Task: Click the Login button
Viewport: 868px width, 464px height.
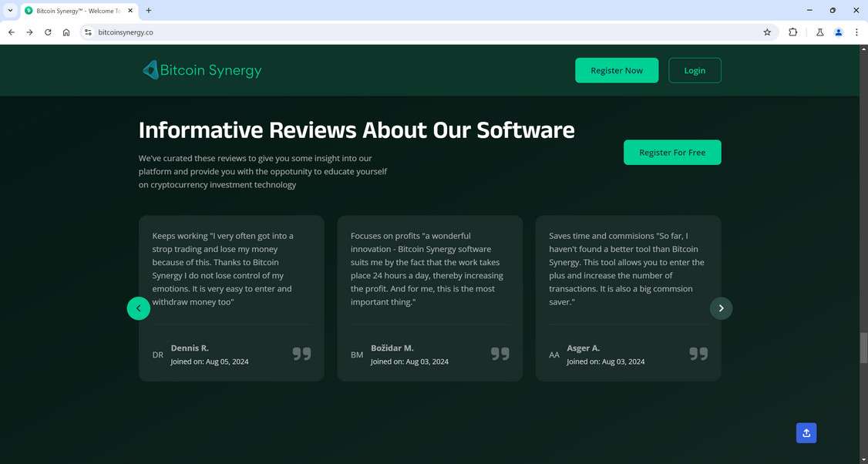Action: point(695,70)
